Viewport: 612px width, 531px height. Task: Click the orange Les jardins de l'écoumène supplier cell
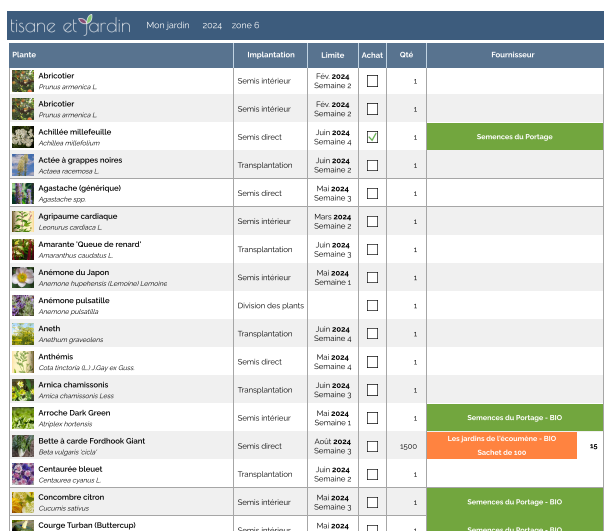502,445
